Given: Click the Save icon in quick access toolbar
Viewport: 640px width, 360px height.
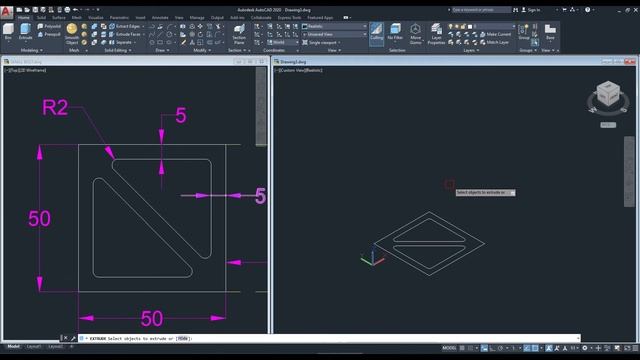Looking at the screenshot, I should click(35, 10).
